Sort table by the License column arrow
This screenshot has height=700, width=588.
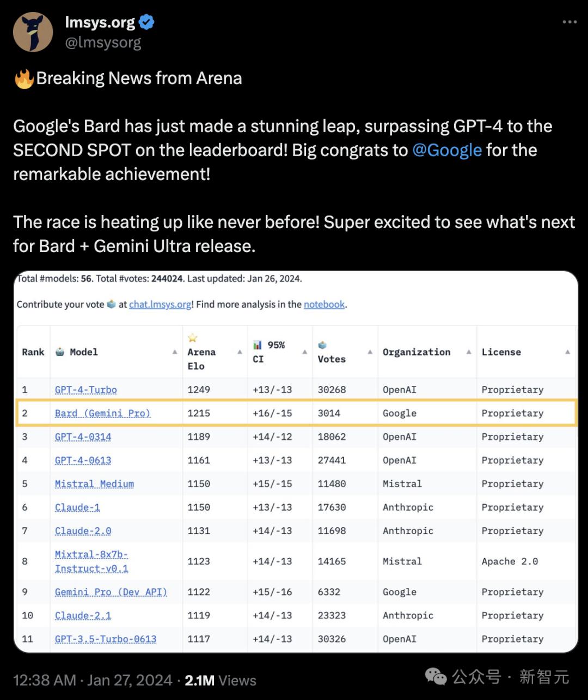point(567,352)
